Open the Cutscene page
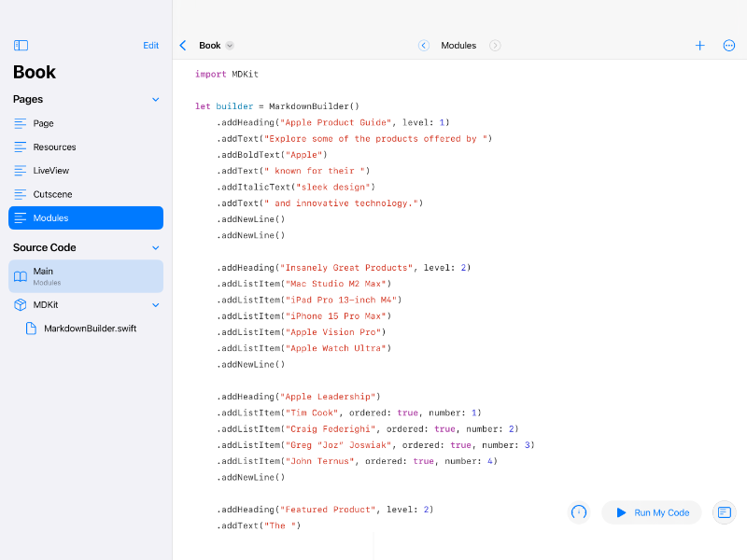Screen dimensions: 747x560 tap(52, 194)
